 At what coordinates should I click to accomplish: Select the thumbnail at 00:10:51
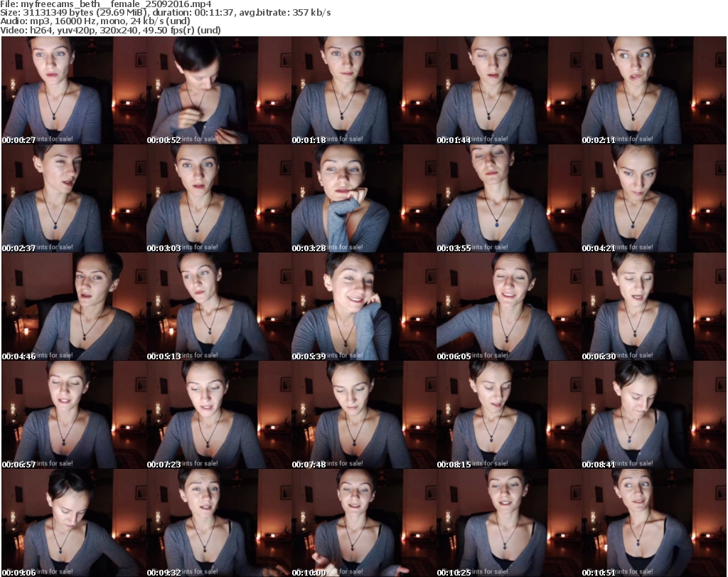(x=654, y=523)
